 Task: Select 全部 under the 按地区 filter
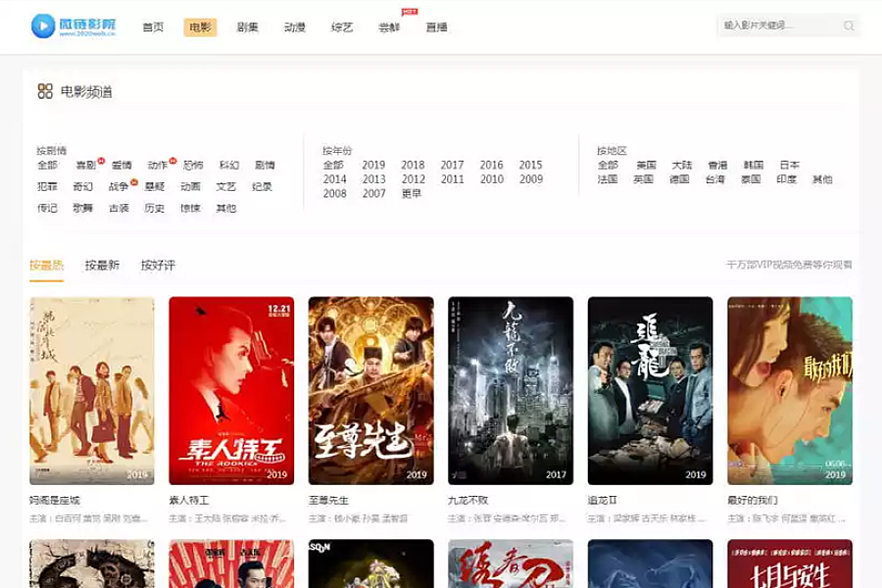click(x=608, y=166)
